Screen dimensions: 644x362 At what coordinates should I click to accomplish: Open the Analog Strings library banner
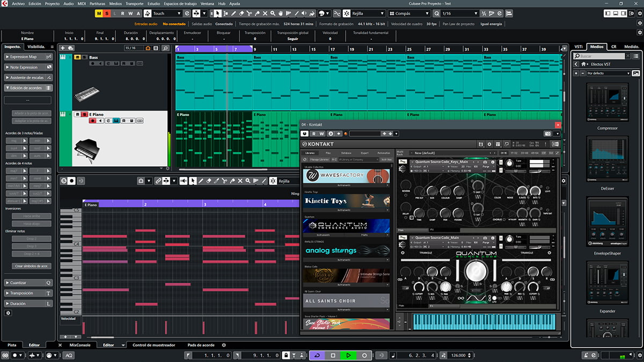[347, 250]
